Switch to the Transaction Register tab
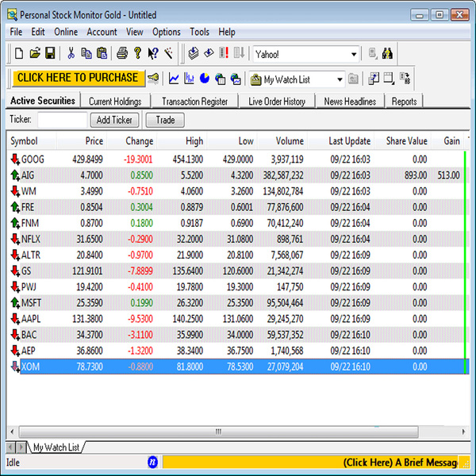Image resolution: width=476 pixels, height=476 pixels. point(194,102)
